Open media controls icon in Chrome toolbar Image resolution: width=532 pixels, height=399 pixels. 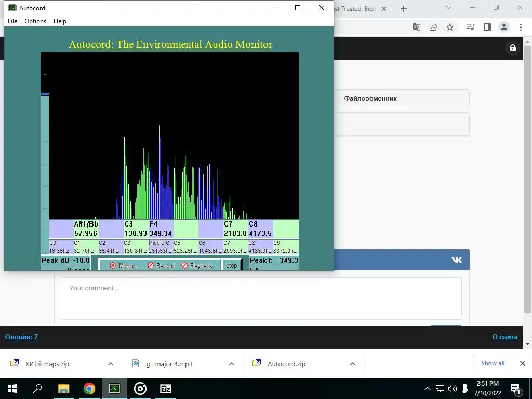(470, 27)
